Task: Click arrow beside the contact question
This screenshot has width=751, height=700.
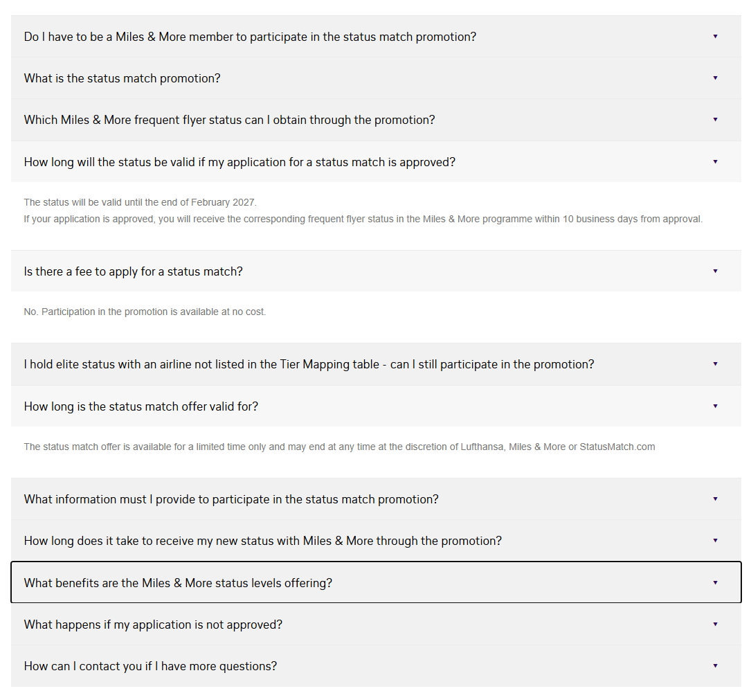Action: click(x=715, y=665)
